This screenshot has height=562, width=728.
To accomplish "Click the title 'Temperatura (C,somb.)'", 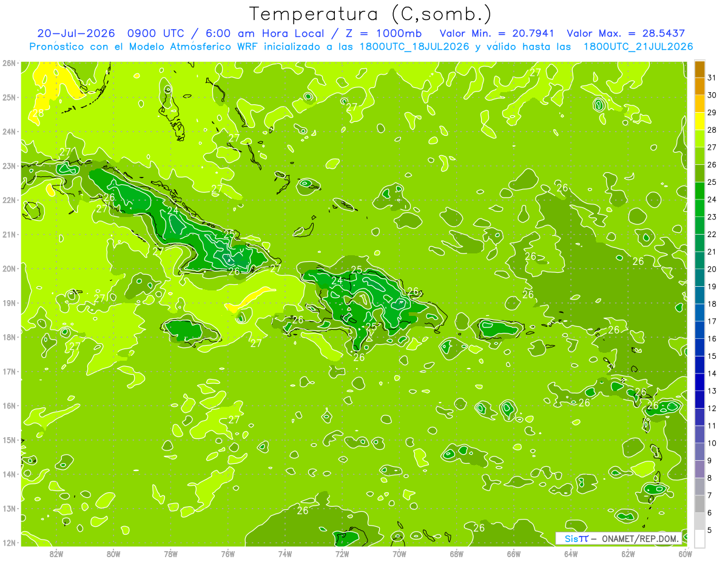I will pyautogui.click(x=371, y=14).
